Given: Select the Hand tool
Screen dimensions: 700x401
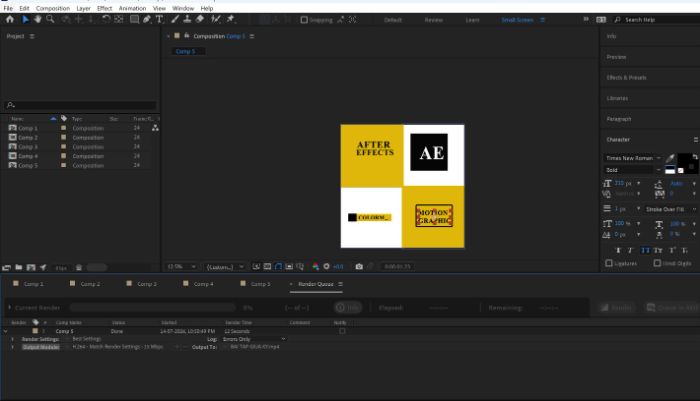Looking at the screenshot, I should point(38,19).
